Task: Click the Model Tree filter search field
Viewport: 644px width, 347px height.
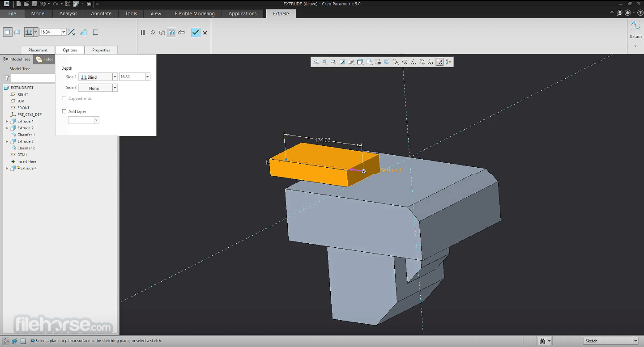Action: pos(33,78)
